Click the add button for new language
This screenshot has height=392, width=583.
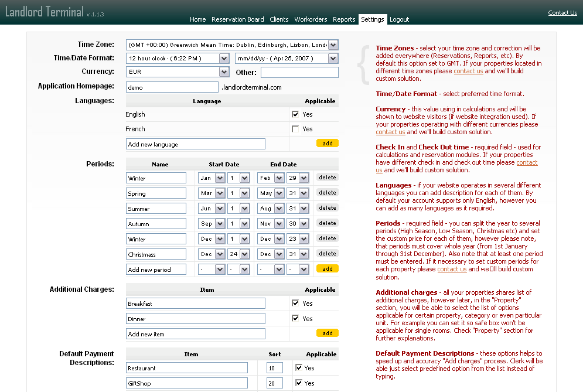coord(327,143)
